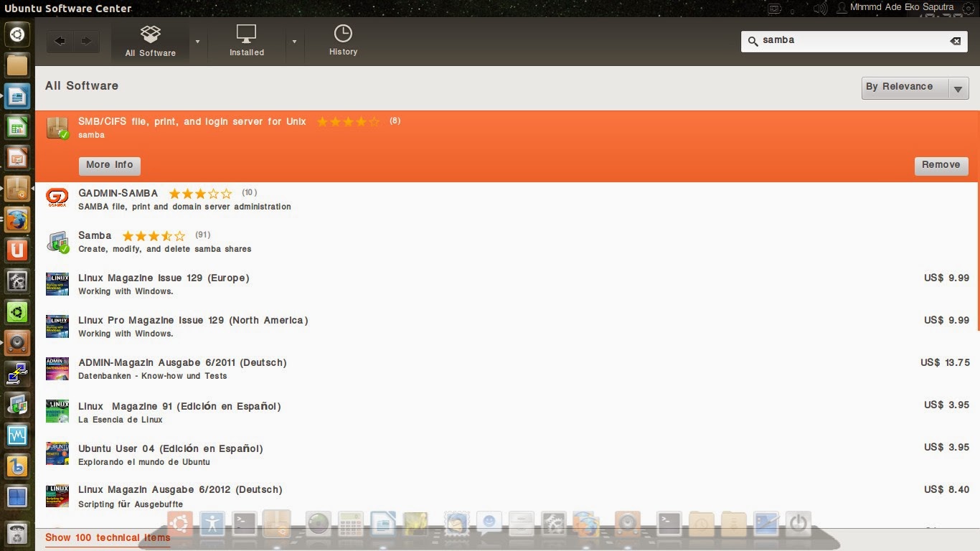
Task: Clear the search box text
Action: pos(956,41)
